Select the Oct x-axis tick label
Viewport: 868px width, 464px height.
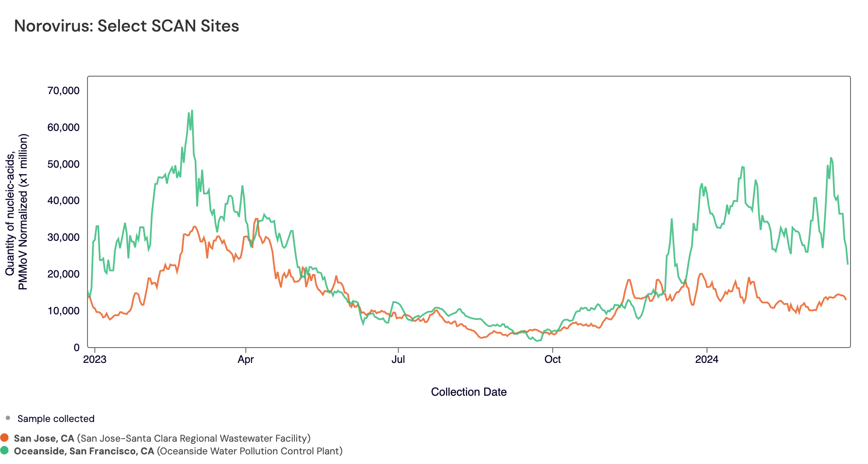click(552, 359)
